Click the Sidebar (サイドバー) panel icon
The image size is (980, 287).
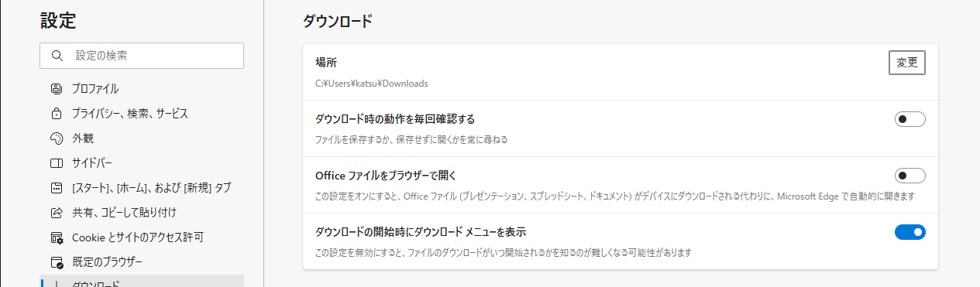[x=56, y=162]
